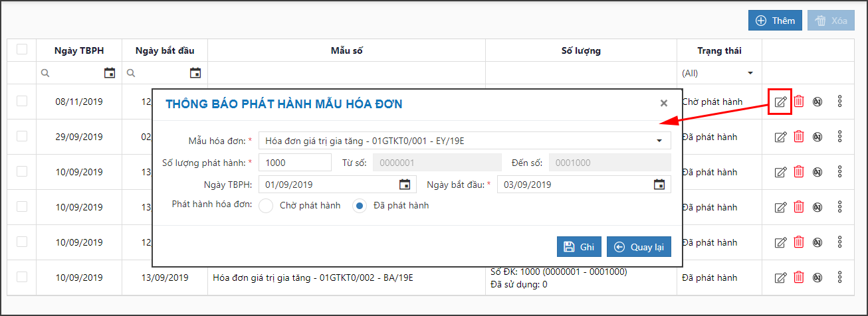Select Đã phát hành radio option
868x316 pixels.
tap(360, 206)
